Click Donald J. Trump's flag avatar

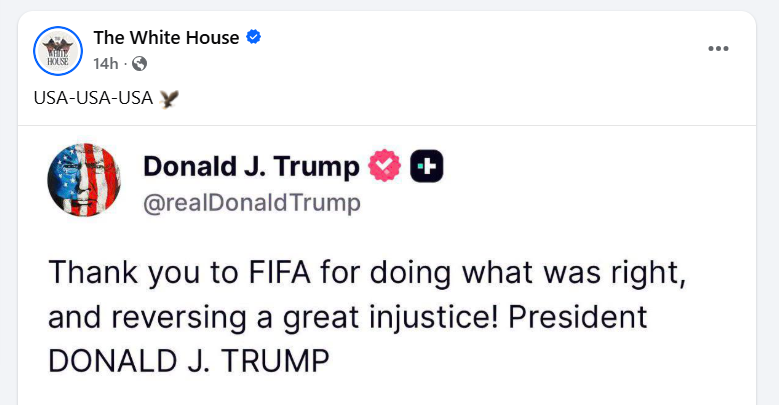[x=84, y=180]
